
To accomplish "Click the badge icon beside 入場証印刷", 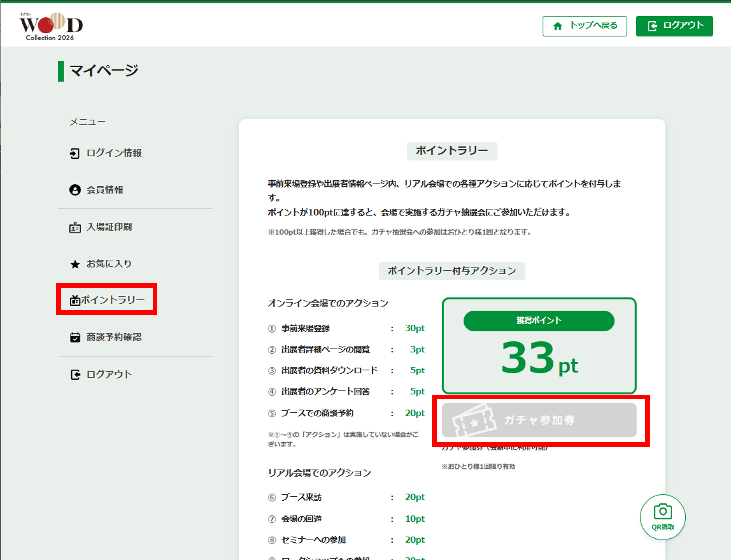I will click(x=75, y=228).
